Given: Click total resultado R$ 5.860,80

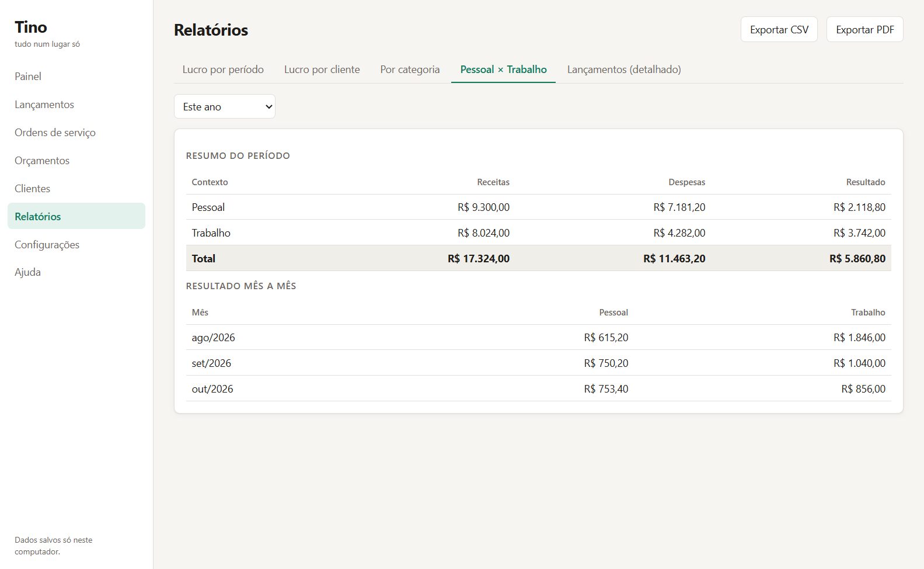Looking at the screenshot, I should 857,258.
